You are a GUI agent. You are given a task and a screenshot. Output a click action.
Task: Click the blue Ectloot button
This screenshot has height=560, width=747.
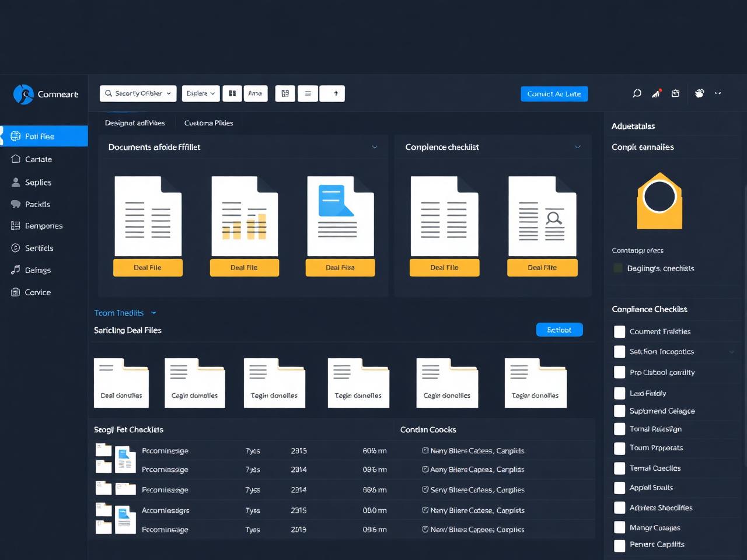[x=559, y=330]
